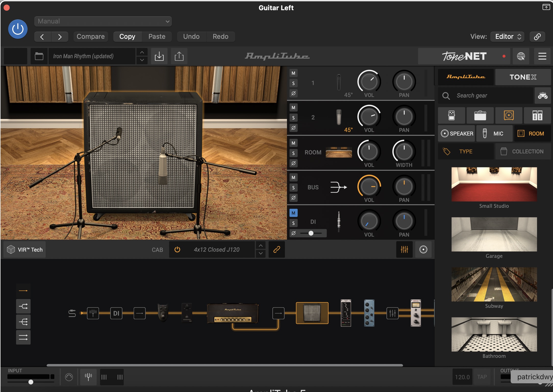
Task: Click the Redo button
Action: pyautogui.click(x=220, y=37)
